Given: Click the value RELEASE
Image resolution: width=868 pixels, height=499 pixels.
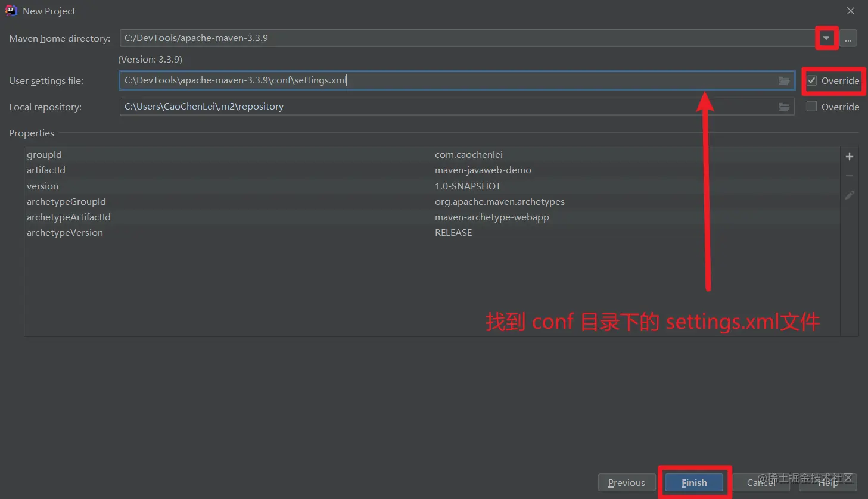Looking at the screenshot, I should [x=453, y=233].
